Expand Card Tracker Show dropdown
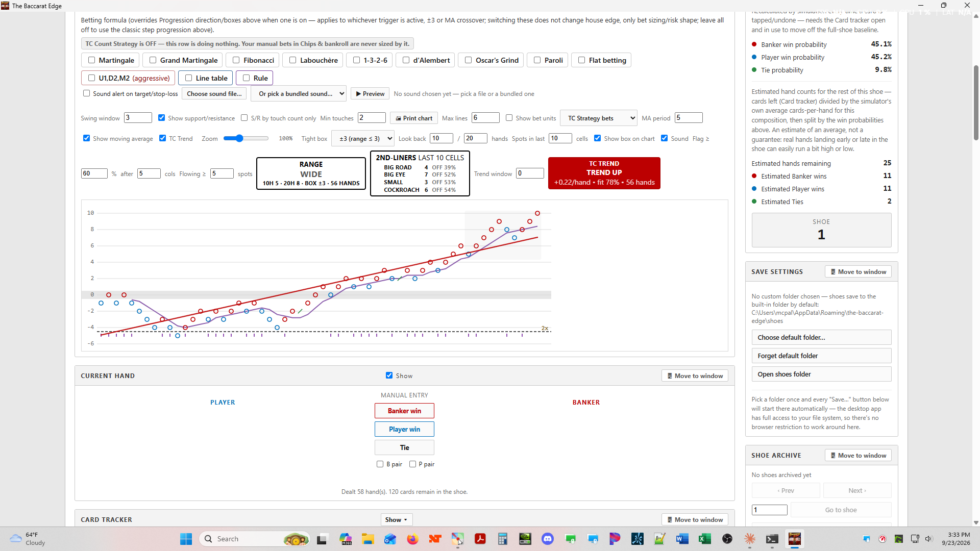The width and height of the screenshot is (980, 551). click(397, 519)
